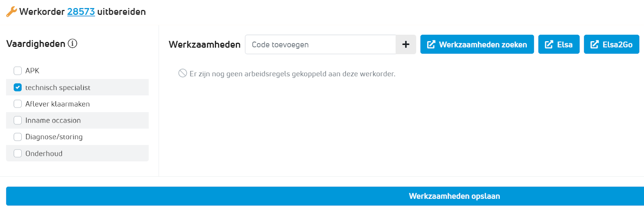Click the info icon beside Vaardigheden

click(72, 44)
